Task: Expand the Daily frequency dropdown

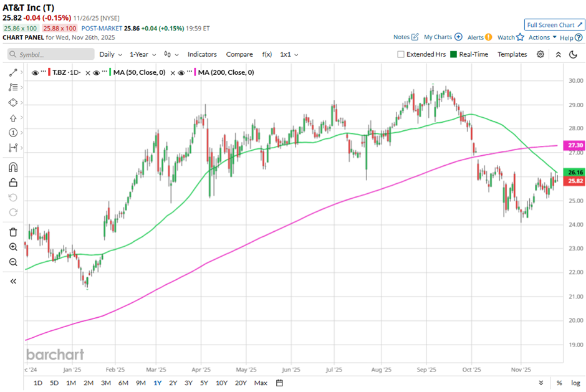Action: point(110,54)
